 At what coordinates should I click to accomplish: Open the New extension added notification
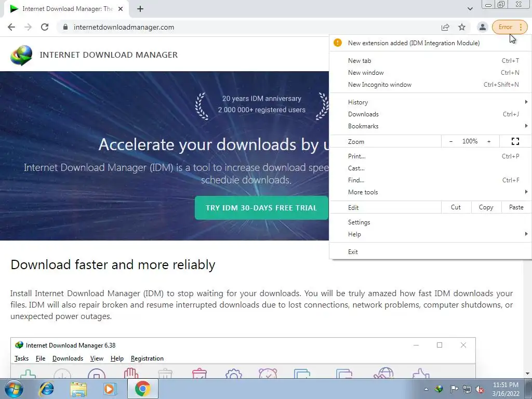click(x=430, y=43)
